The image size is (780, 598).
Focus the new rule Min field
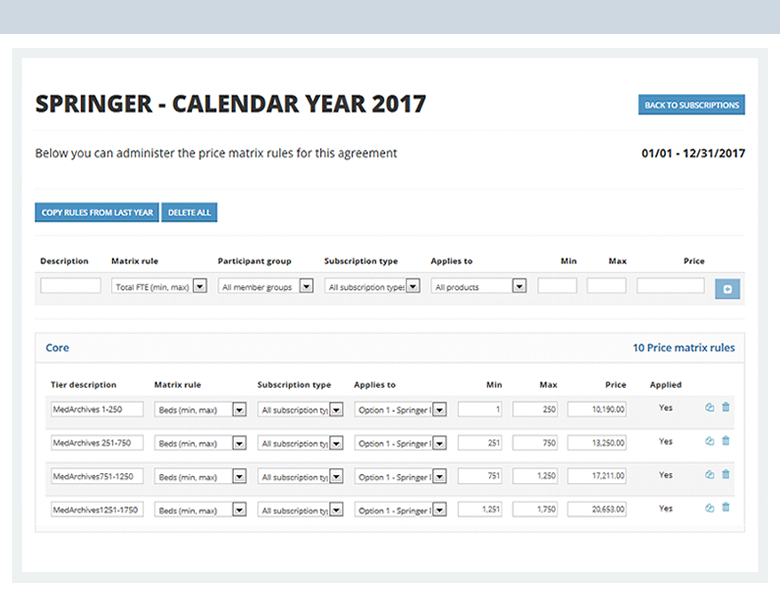coord(557,286)
